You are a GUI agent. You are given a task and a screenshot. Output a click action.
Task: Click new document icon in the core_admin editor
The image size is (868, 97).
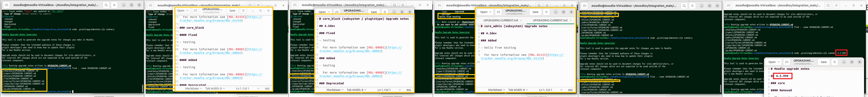coord(498,12)
